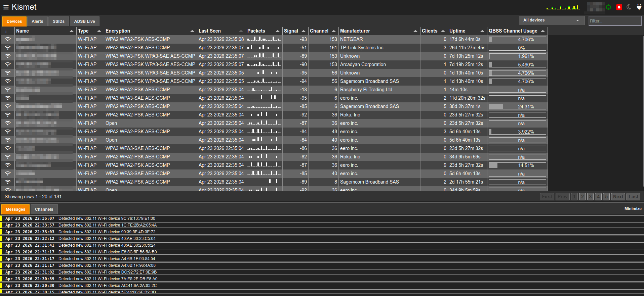The width and height of the screenshot is (644, 296).
Task: Open the column options three-dot menu
Action: point(6,31)
